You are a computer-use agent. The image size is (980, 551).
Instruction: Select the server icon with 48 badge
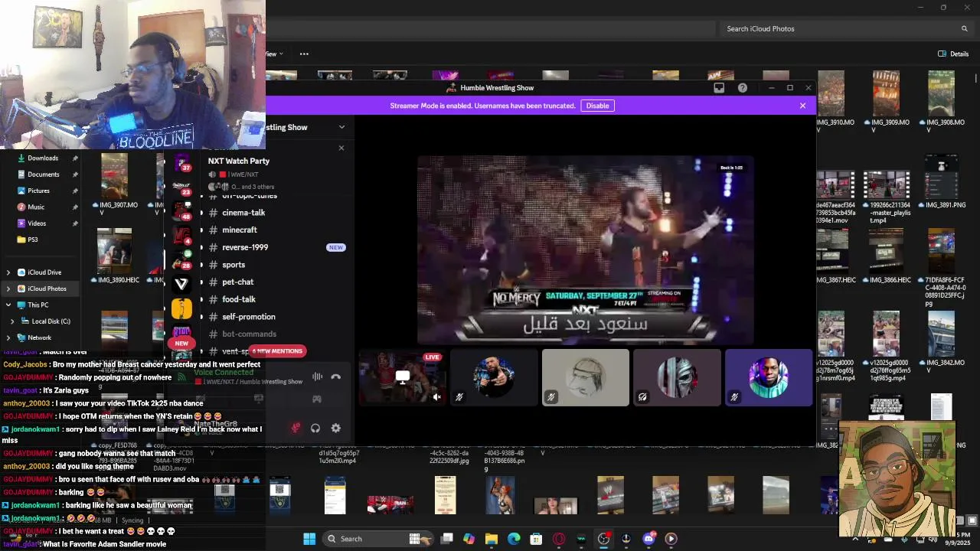click(181, 212)
